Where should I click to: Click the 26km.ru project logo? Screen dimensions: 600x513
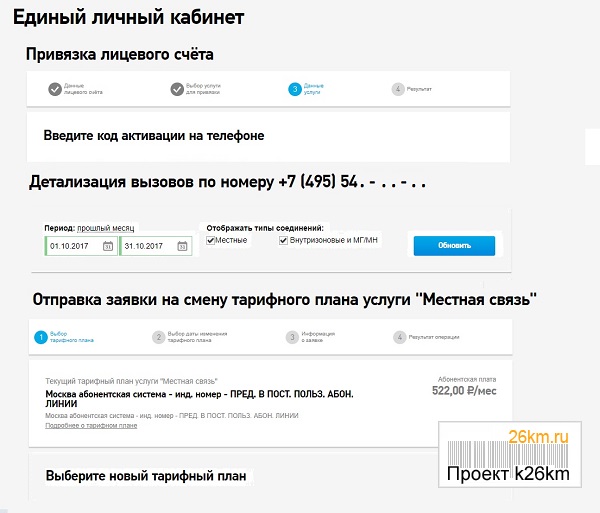pos(510,454)
